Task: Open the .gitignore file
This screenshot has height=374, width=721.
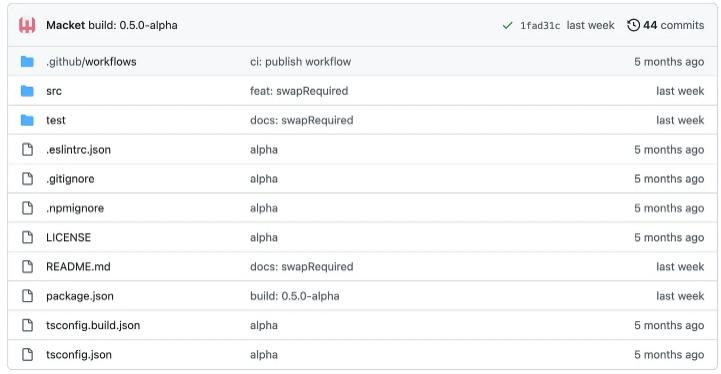Action: [x=70, y=179]
